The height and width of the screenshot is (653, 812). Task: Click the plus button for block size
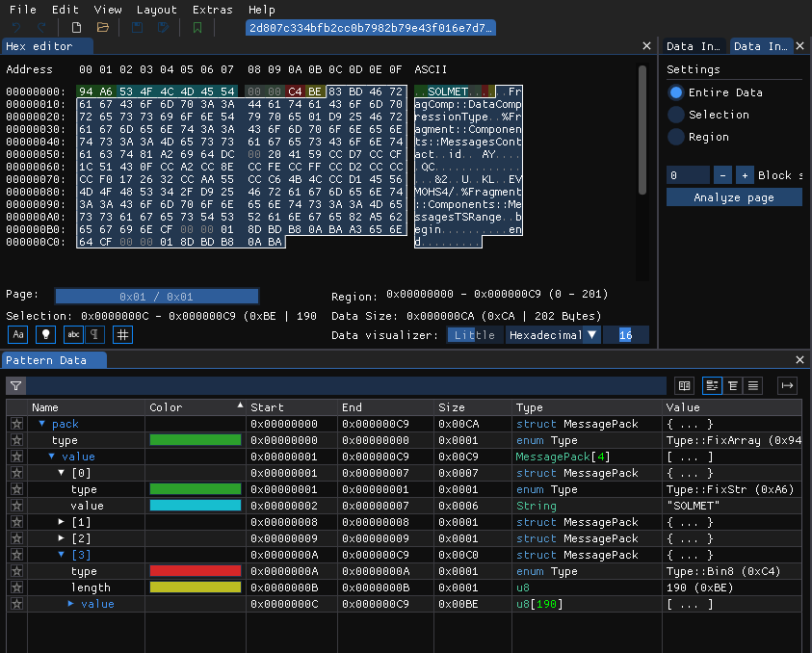click(x=744, y=175)
